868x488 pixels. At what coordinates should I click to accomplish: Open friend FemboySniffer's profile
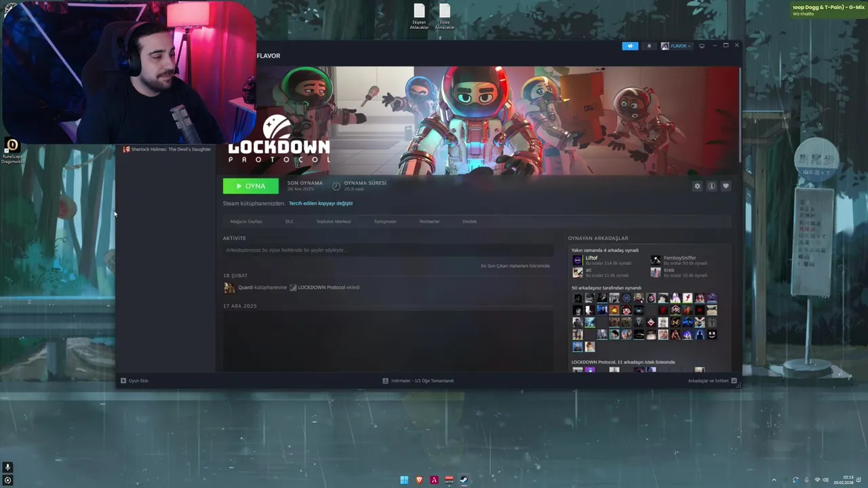[x=679, y=258]
